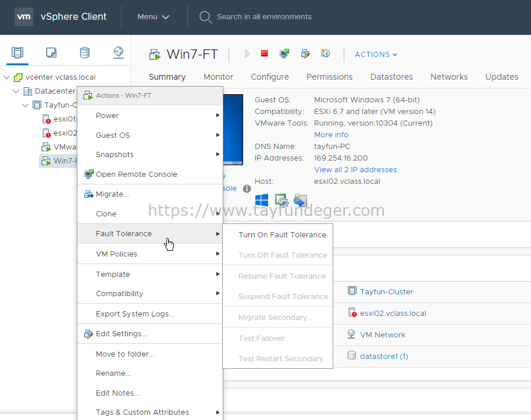Expand the Guest OS submenu
Screen dimensions: 531x420
pos(150,135)
